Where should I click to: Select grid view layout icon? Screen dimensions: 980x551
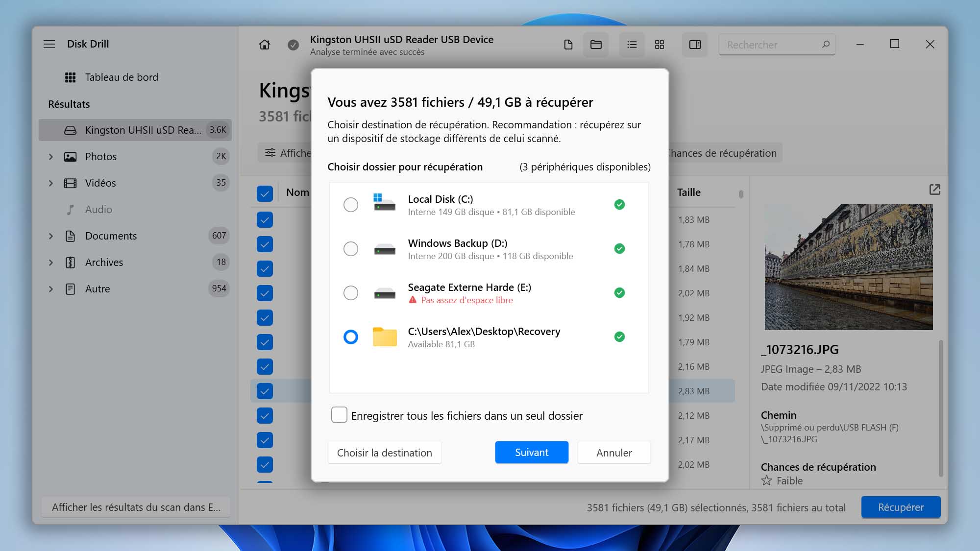point(660,45)
